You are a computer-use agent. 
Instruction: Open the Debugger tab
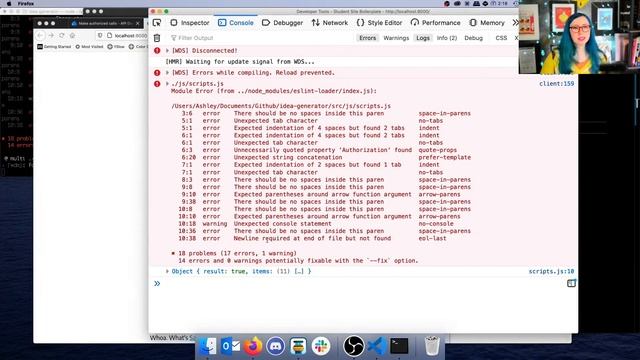coord(282,23)
